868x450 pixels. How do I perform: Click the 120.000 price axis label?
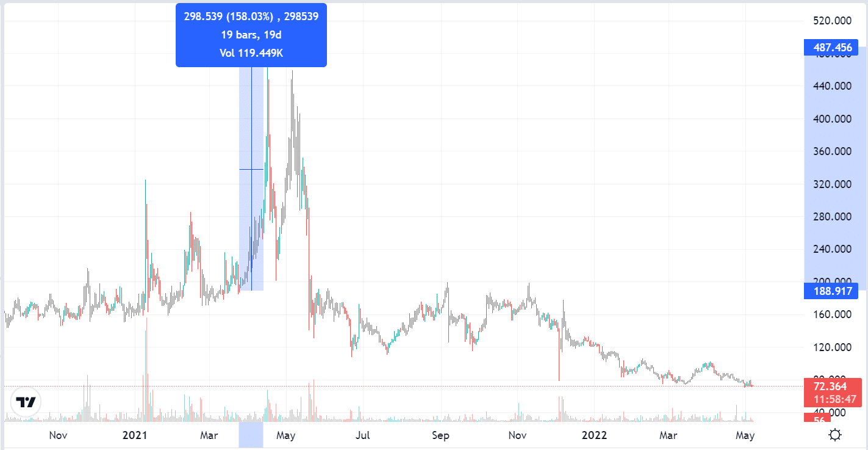click(832, 347)
